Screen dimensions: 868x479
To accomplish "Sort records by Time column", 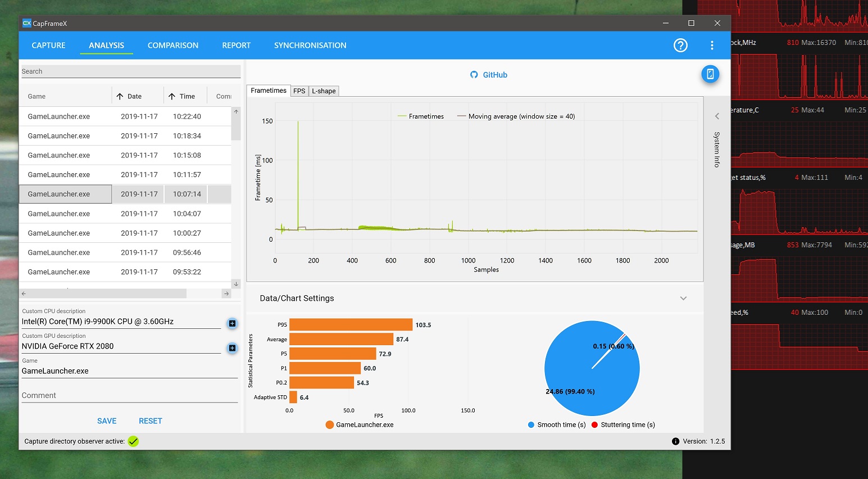I will pyautogui.click(x=185, y=96).
